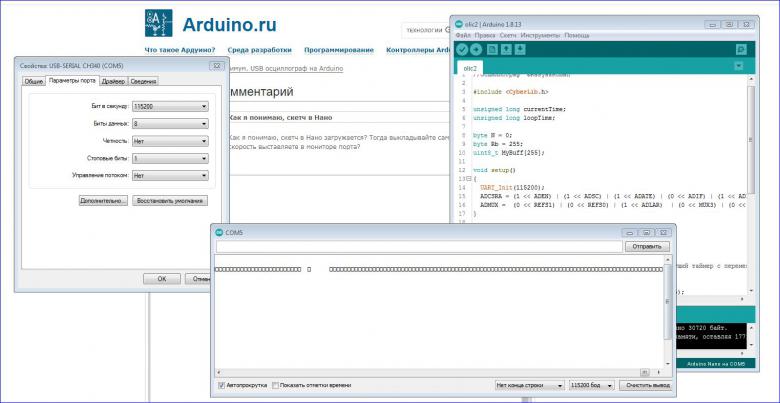Open Serial Monitor with the magnifier icon
Viewport: 780px width, 403px height.
pyautogui.click(x=741, y=49)
